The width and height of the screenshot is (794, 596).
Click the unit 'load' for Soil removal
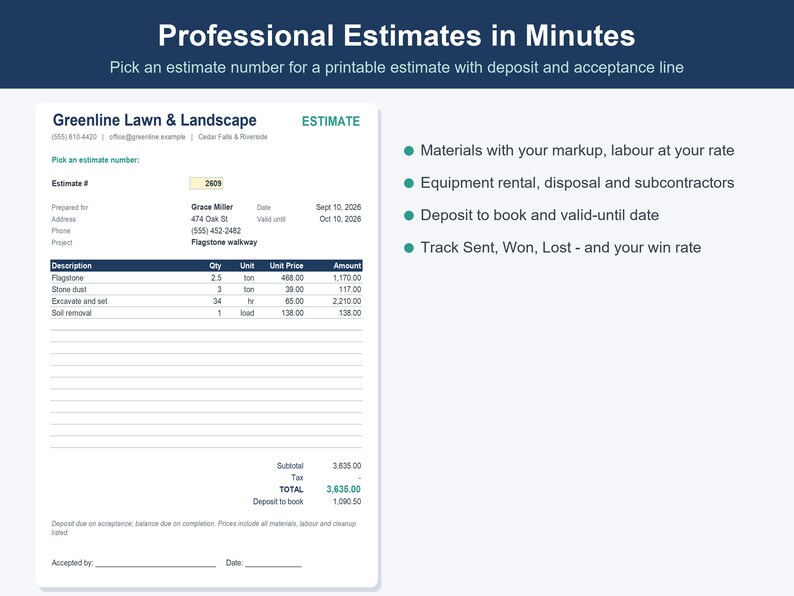[x=247, y=313]
